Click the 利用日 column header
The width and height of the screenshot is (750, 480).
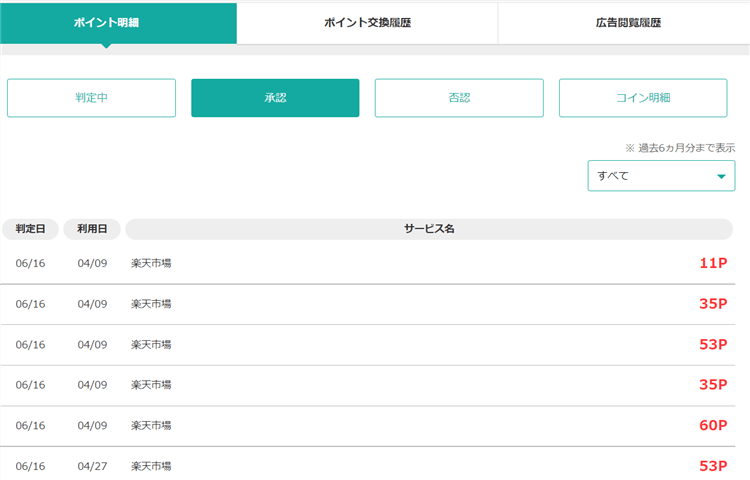92,229
